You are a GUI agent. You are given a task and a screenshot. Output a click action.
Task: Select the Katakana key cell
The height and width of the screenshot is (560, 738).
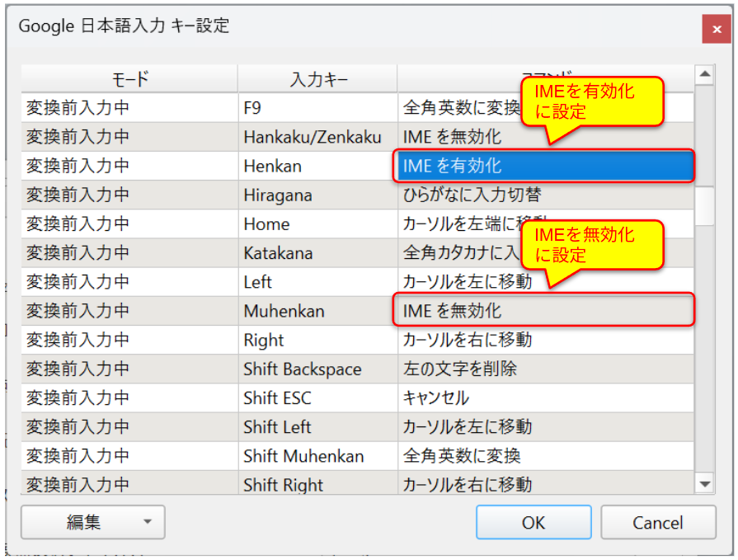(317, 253)
